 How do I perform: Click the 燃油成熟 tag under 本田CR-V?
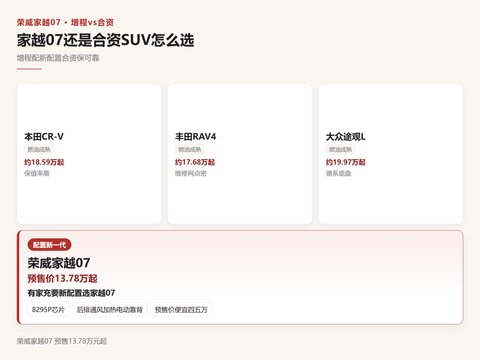pyautogui.click(x=39, y=149)
